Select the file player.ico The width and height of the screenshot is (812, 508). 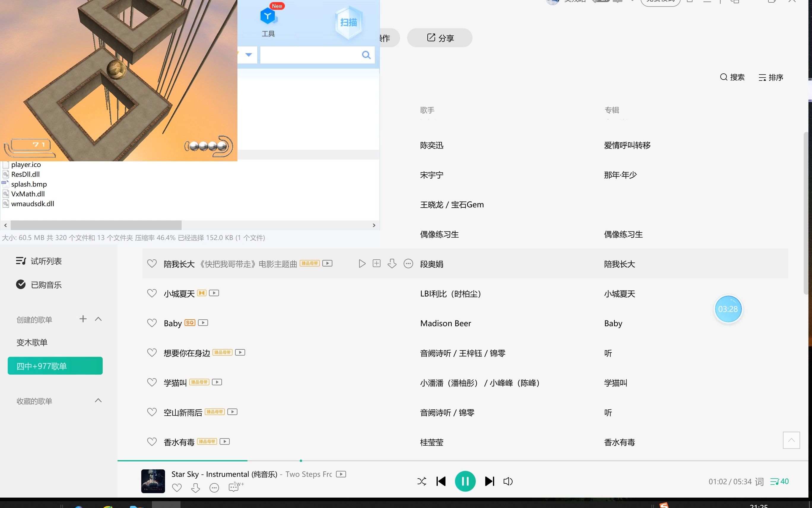tap(26, 165)
